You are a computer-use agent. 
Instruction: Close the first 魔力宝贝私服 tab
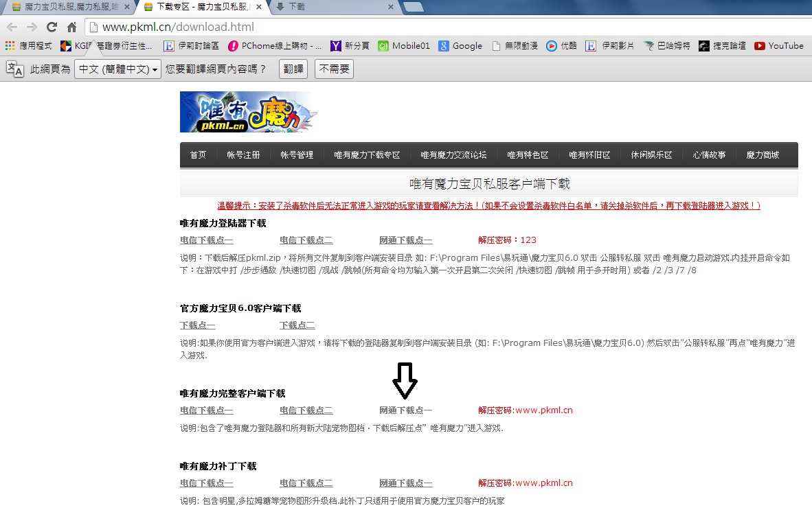[126, 7]
